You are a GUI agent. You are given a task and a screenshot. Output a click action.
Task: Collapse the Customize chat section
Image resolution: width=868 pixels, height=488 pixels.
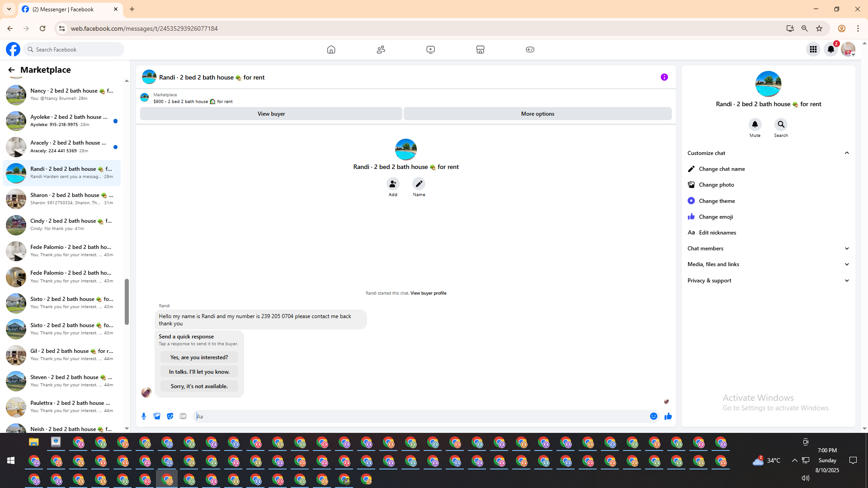[x=847, y=153]
